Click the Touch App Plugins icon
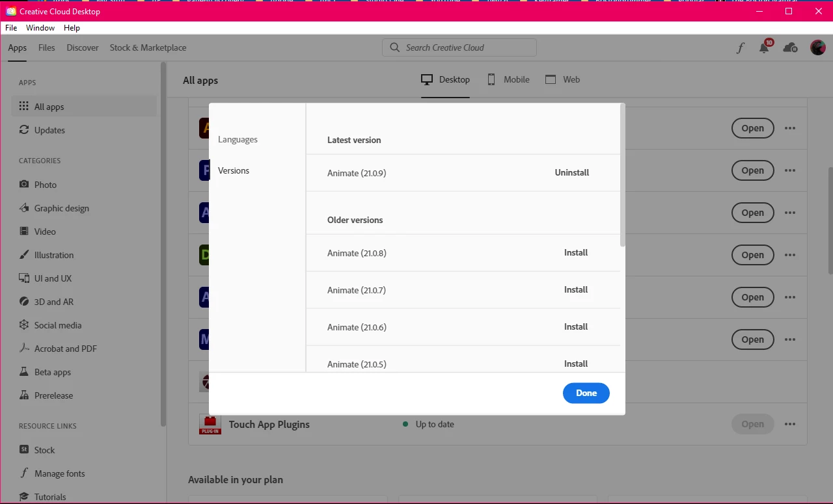Viewport: 833px width, 504px height. click(210, 424)
